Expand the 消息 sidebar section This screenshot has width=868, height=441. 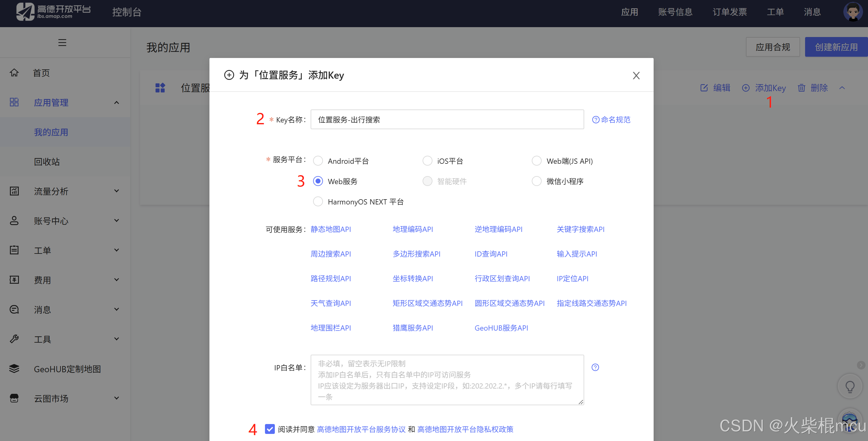(117, 310)
